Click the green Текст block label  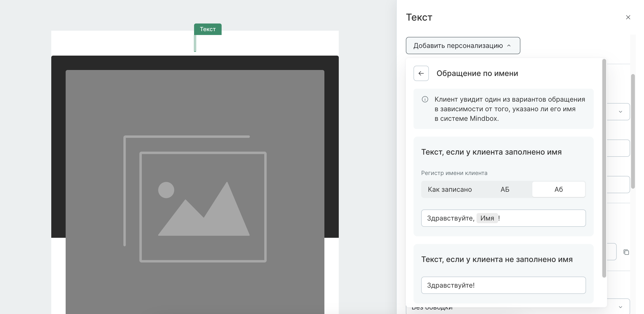[207, 29]
